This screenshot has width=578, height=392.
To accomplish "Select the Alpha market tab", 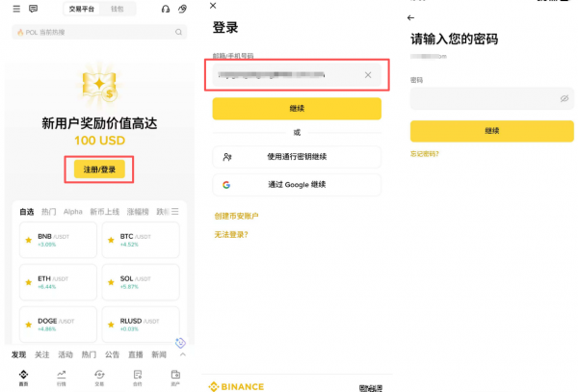I will pos(73,212).
